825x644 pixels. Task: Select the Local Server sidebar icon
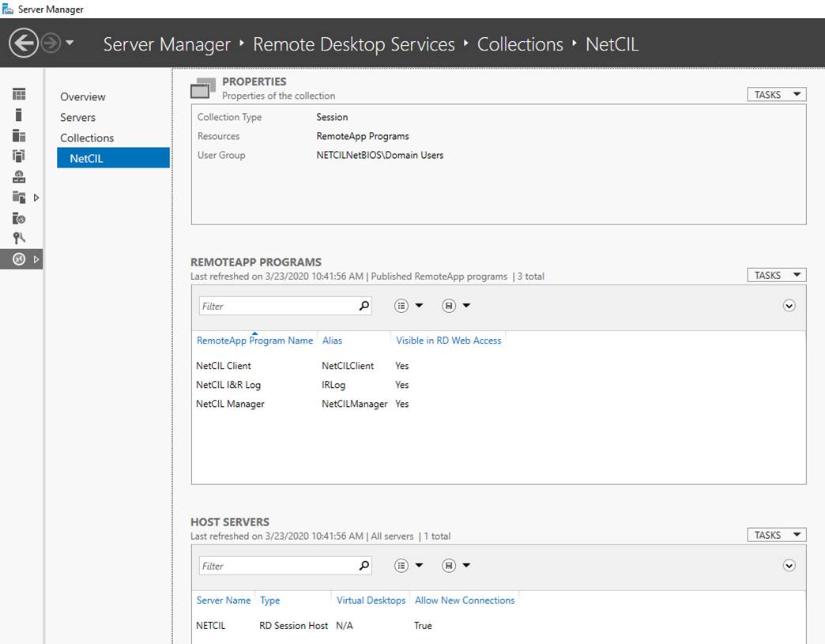click(19, 115)
